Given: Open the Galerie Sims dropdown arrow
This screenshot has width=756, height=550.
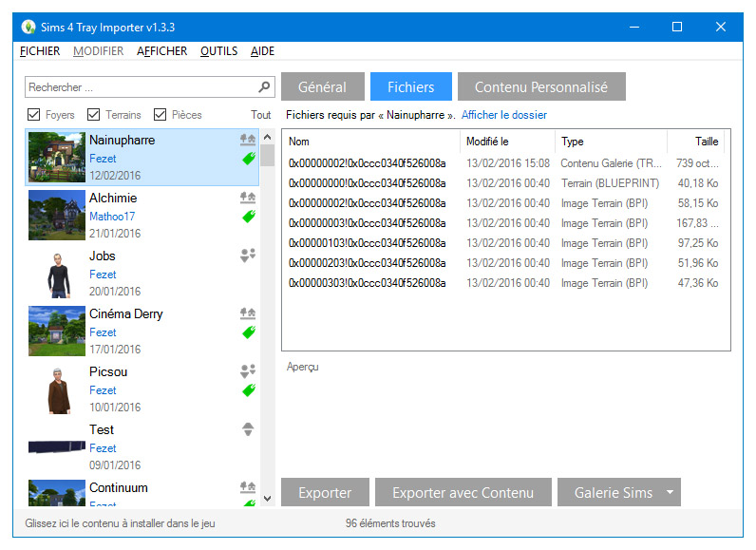Looking at the screenshot, I should 670,492.
